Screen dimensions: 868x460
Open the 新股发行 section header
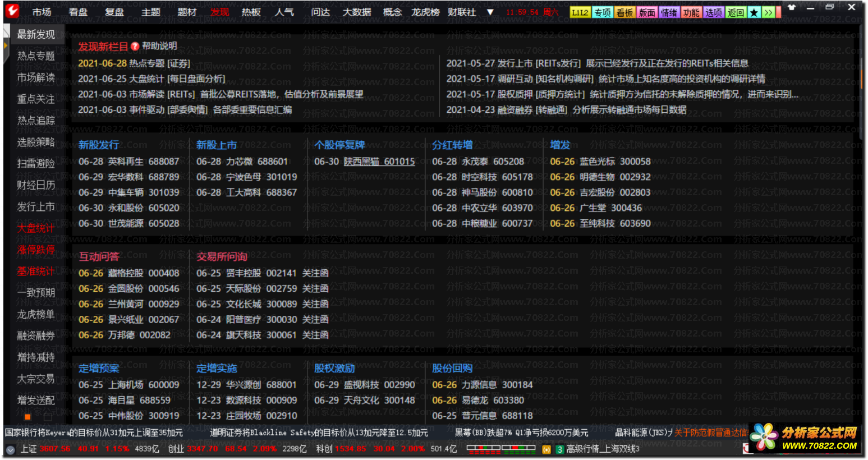pyautogui.click(x=99, y=145)
